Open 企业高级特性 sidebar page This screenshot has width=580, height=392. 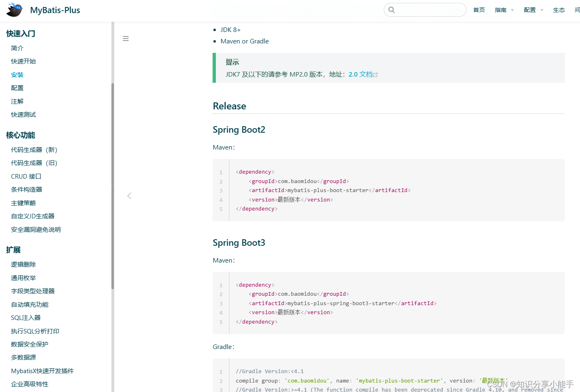[29, 384]
